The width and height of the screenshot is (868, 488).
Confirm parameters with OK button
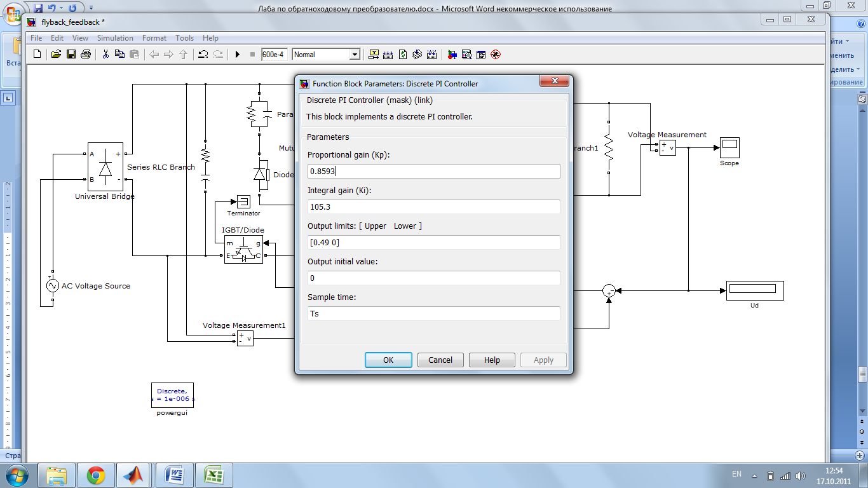click(x=388, y=360)
